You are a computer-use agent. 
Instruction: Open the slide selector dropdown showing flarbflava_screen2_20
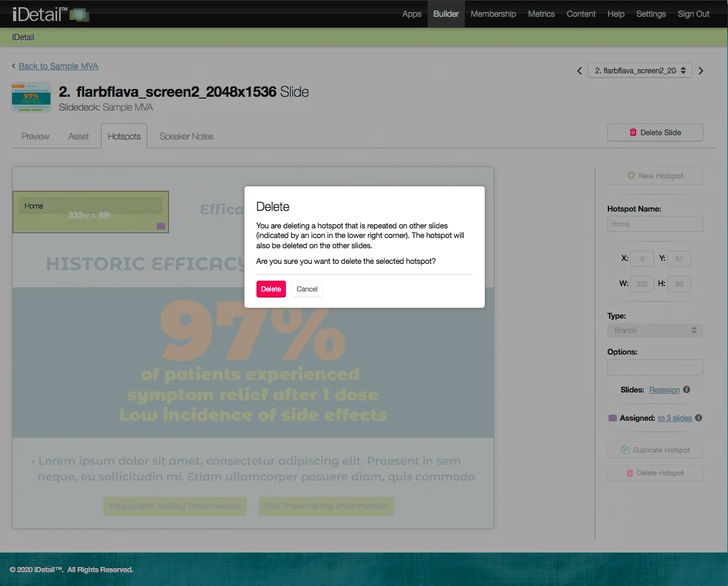coord(639,70)
